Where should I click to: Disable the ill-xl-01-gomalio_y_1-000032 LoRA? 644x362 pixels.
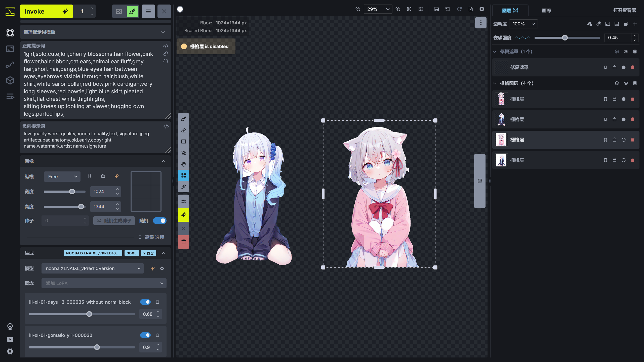[x=145, y=335]
